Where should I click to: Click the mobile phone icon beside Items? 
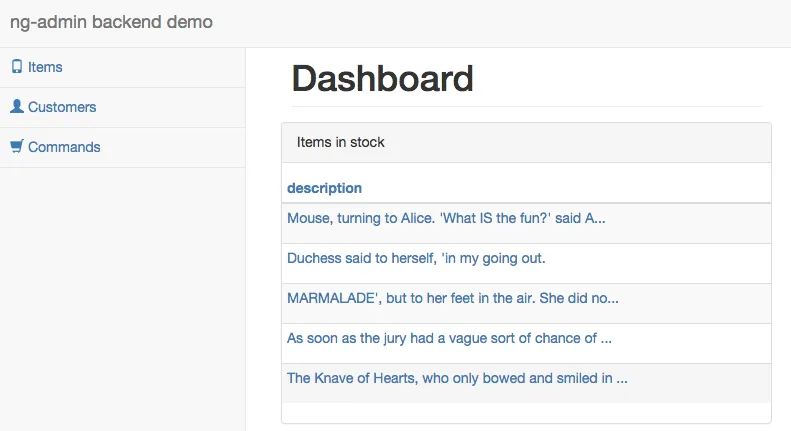pyautogui.click(x=16, y=67)
